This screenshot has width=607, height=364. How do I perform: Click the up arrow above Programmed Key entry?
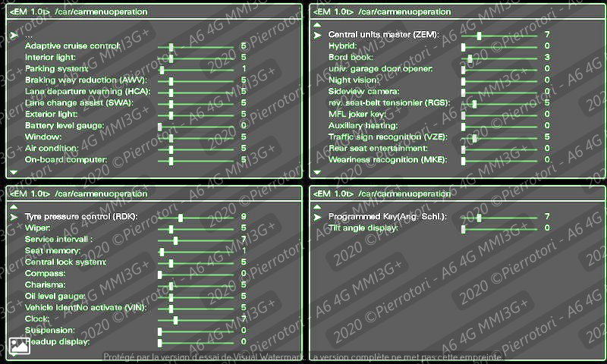[x=317, y=206]
